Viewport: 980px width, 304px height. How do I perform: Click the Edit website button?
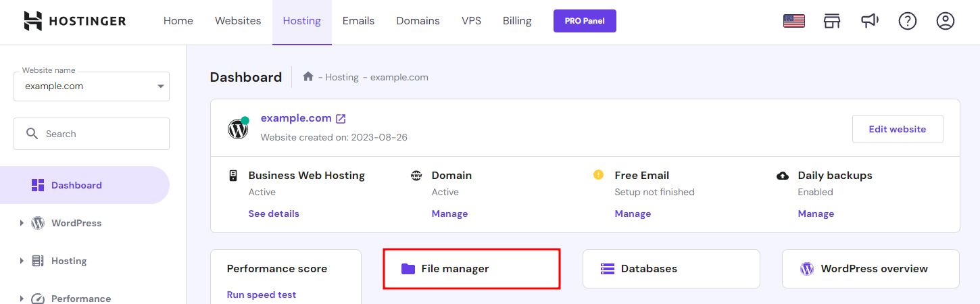(x=897, y=129)
